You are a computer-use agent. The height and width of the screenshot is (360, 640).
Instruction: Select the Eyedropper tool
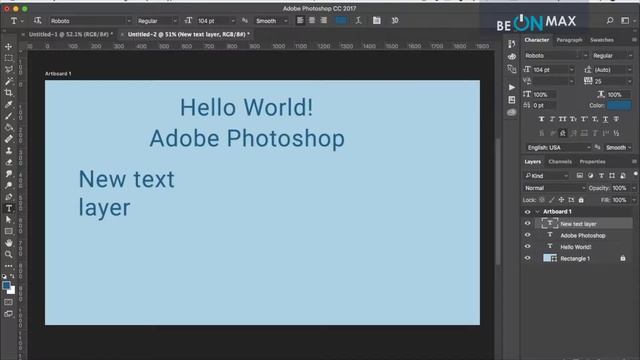pyautogui.click(x=9, y=104)
